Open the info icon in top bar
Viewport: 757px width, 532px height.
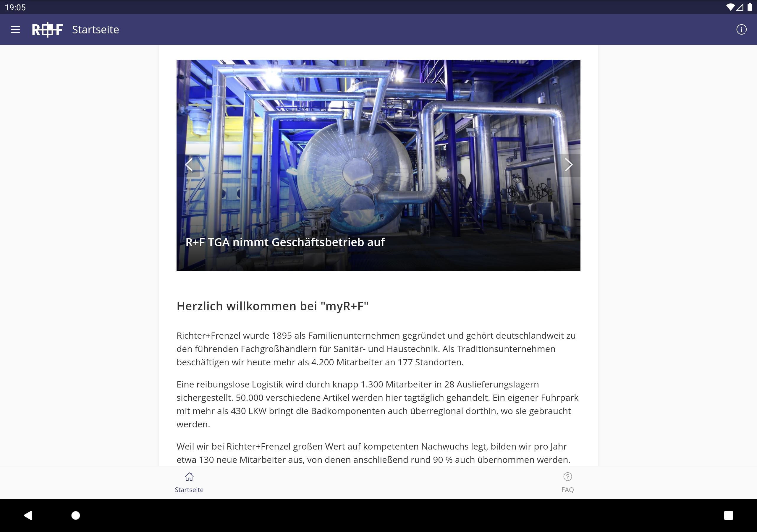tap(741, 30)
